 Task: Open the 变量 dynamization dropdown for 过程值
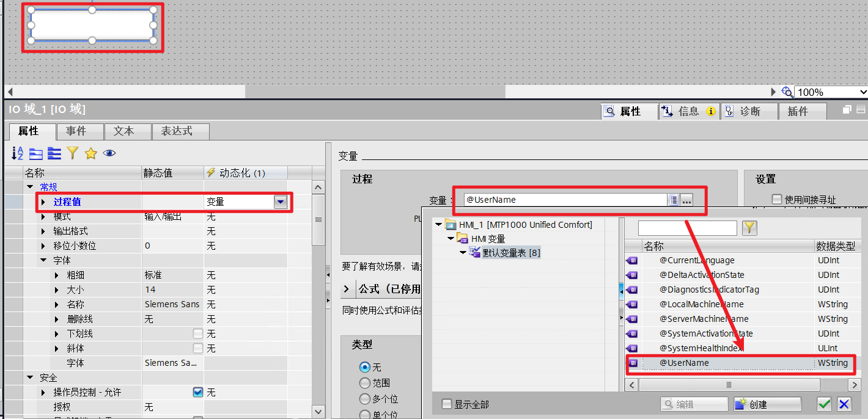(x=280, y=202)
